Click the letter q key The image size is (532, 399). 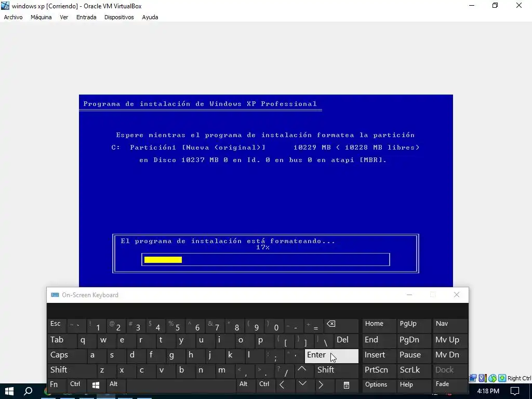(x=87, y=340)
